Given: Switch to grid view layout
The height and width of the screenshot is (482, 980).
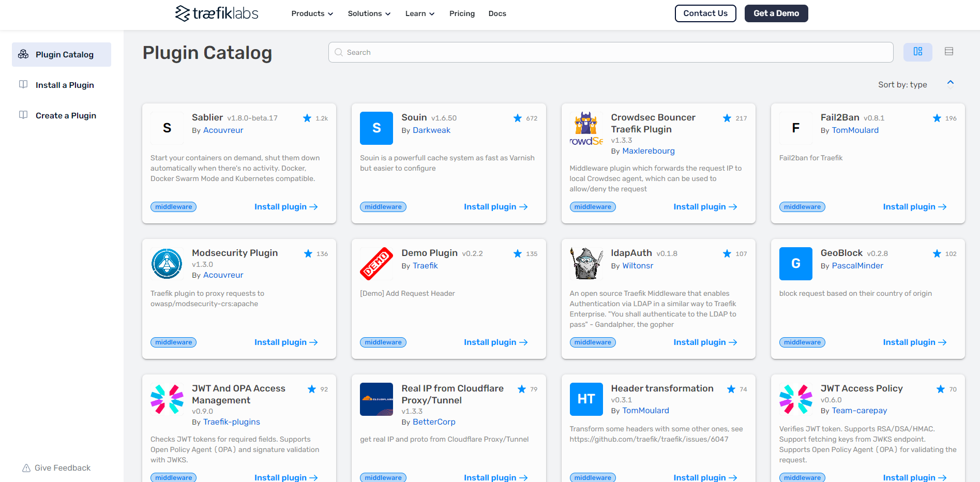Looking at the screenshot, I should [x=917, y=52].
